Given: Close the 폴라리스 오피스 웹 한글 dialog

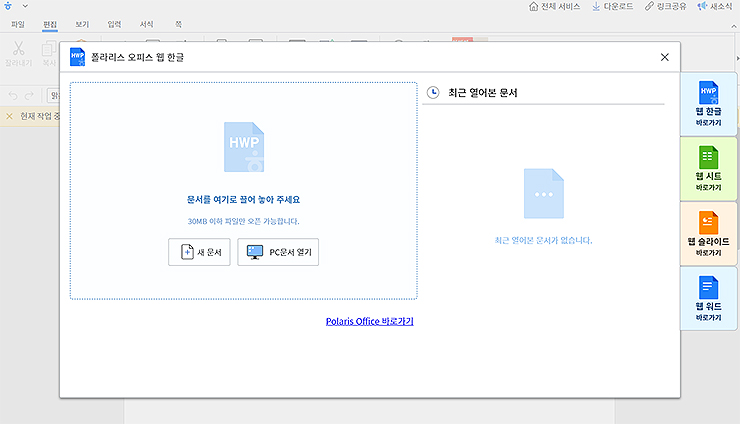Looking at the screenshot, I should [x=664, y=57].
